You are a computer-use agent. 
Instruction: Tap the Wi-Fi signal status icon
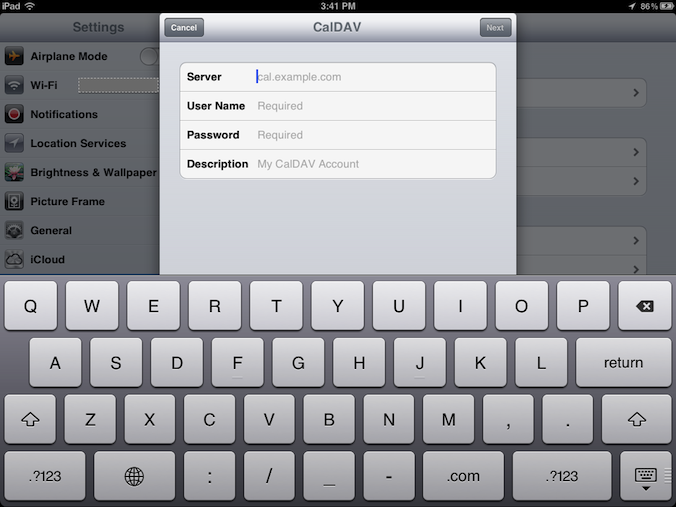[30, 6]
